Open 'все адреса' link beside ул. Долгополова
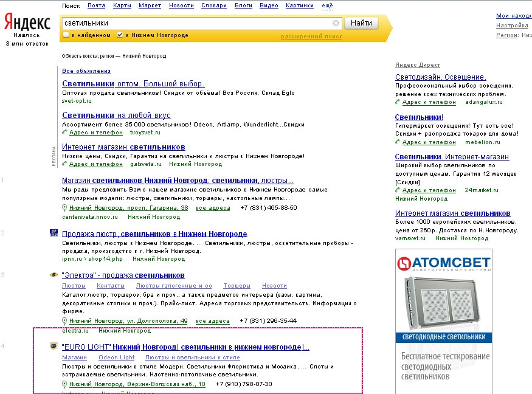This screenshot has height=394, width=532. pos(213,320)
